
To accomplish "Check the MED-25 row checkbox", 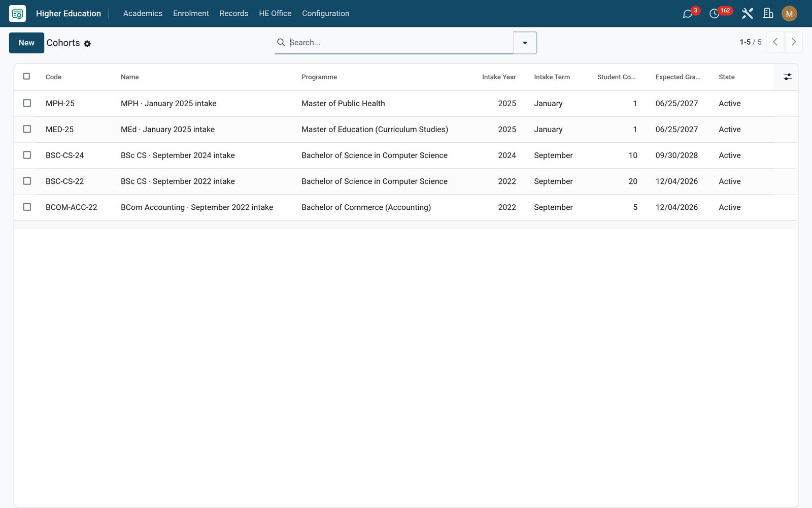I will pyautogui.click(x=27, y=129).
